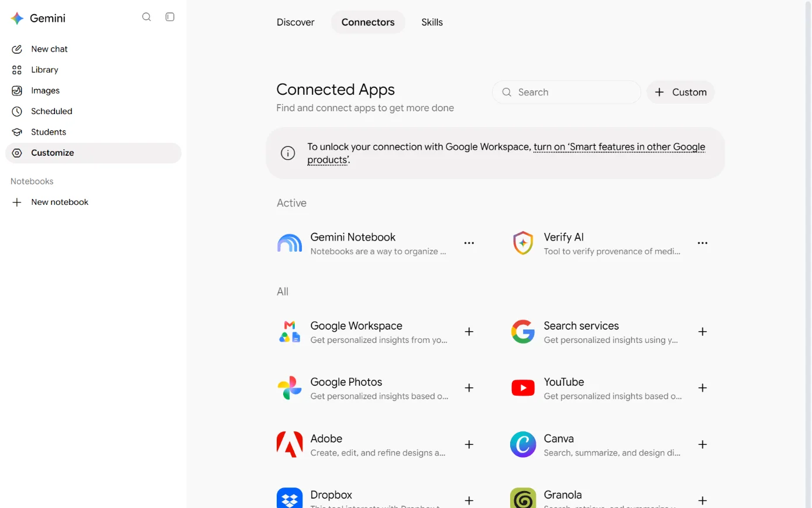Image resolution: width=812 pixels, height=508 pixels.
Task: Click the YouTube app icon
Action: 523,388
